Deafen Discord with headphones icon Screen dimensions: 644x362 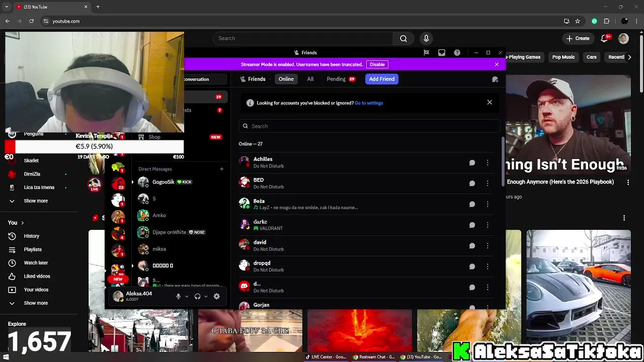[x=197, y=296]
